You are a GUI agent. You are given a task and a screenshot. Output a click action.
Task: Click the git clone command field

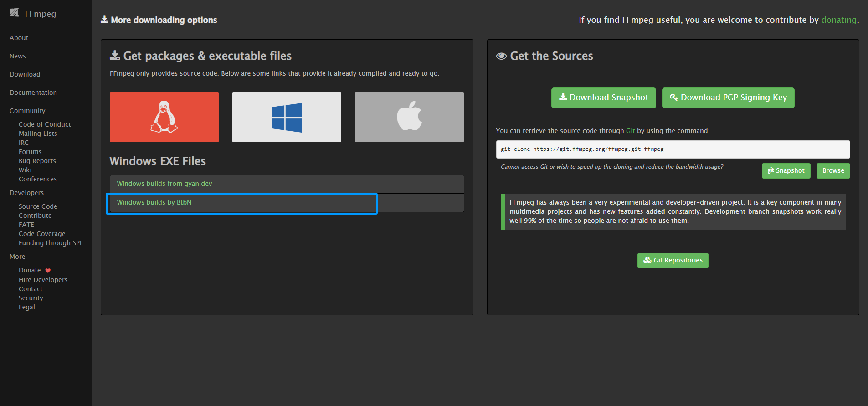[x=673, y=149]
